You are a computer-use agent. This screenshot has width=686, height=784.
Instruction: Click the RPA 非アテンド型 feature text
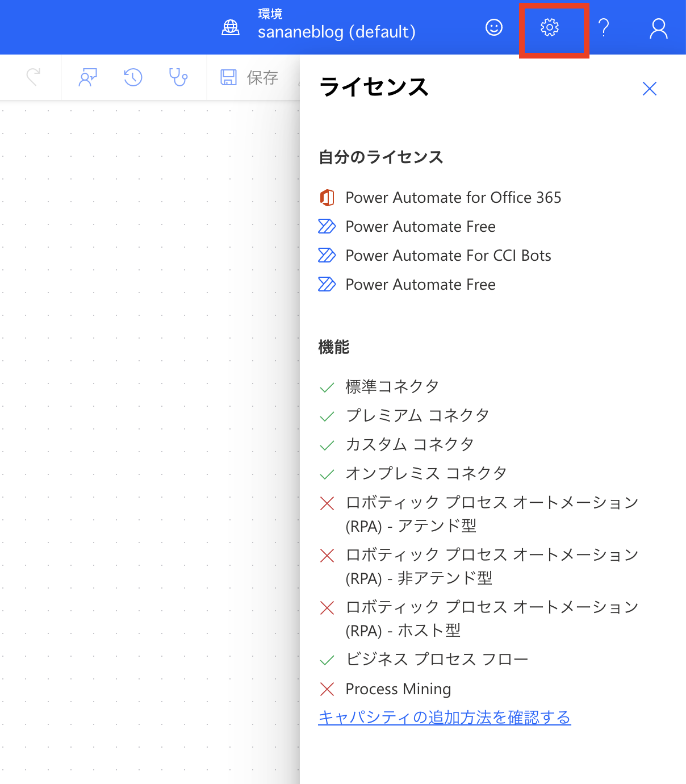tap(492, 566)
